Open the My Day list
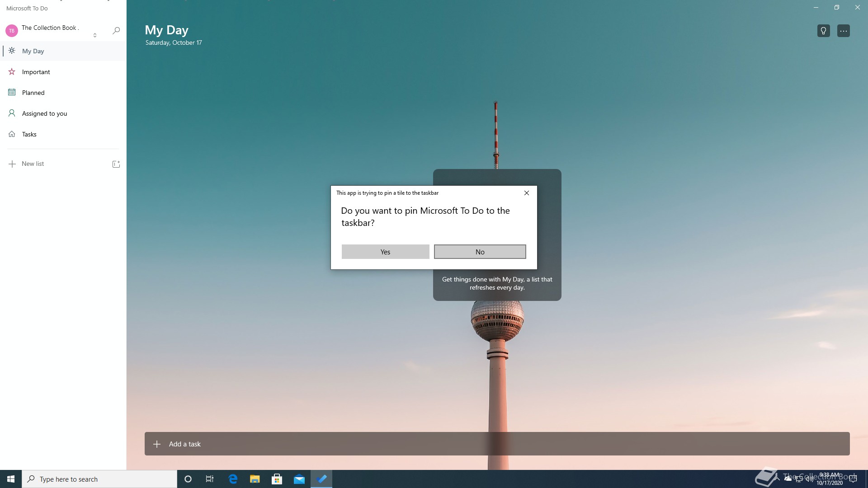This screenshot has width=868, height=488. pyautogui.click(x=63, y=51)
